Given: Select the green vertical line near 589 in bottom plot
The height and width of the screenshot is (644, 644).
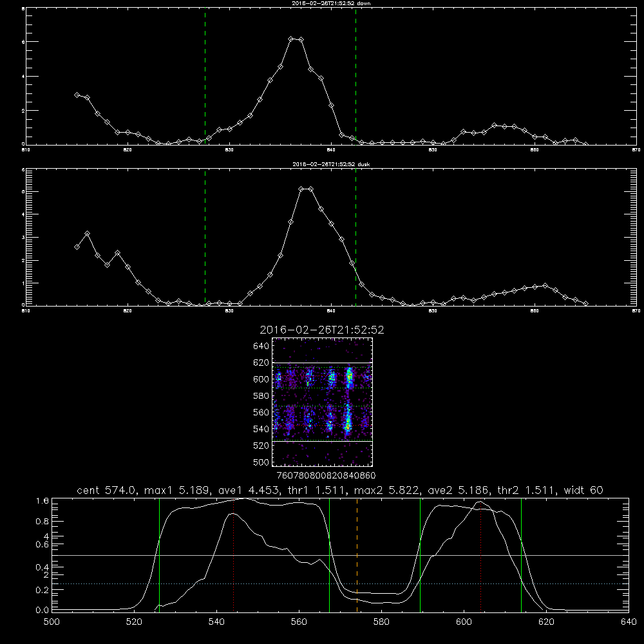Looking at the screenshot, I should [x=420, y=555].
